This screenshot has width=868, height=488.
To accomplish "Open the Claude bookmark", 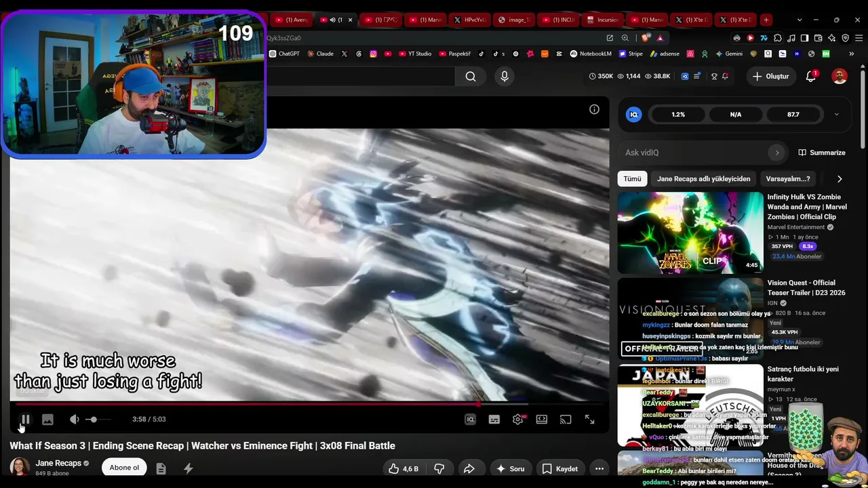I will tap(320, 54).
